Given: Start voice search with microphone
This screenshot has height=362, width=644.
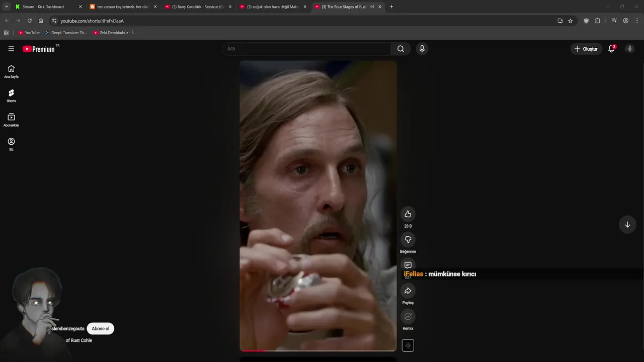Looking at the screenshot, I should click(x=422, y=49).
